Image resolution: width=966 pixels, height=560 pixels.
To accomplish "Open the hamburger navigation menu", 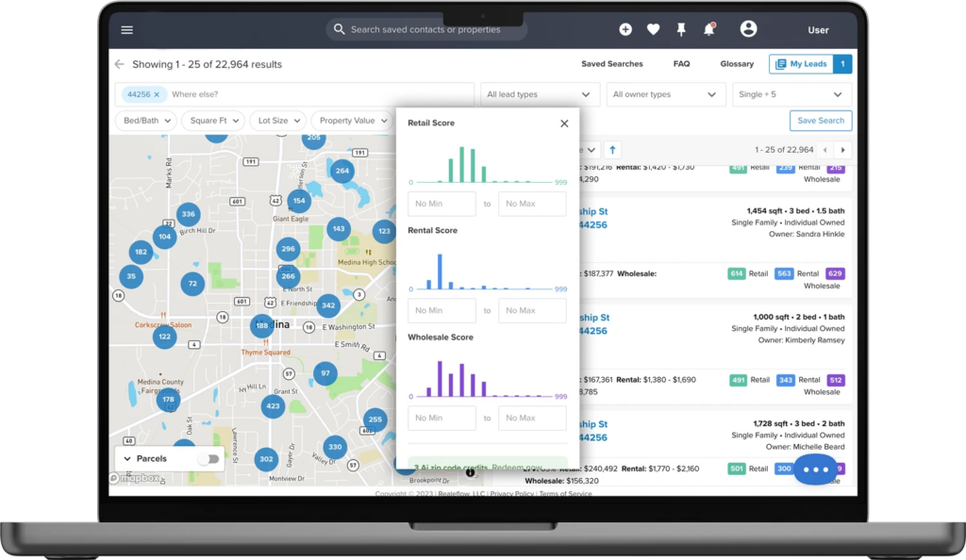I will tap(127, 29).
